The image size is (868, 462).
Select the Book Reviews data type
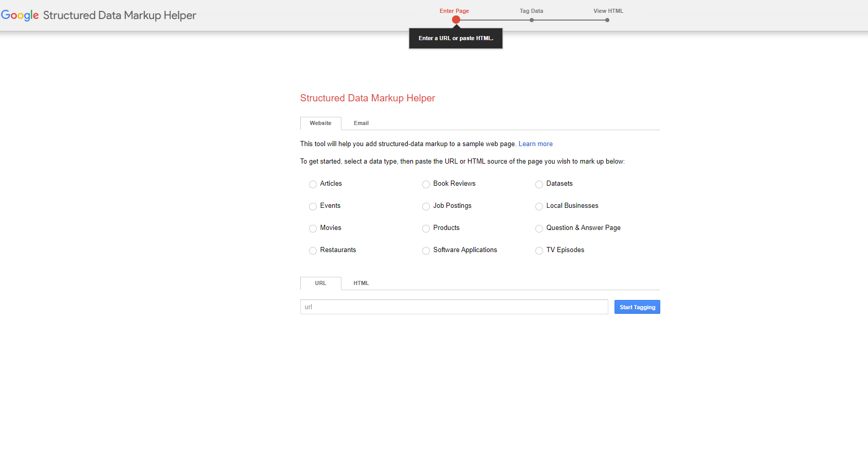[x=426, y=184]
